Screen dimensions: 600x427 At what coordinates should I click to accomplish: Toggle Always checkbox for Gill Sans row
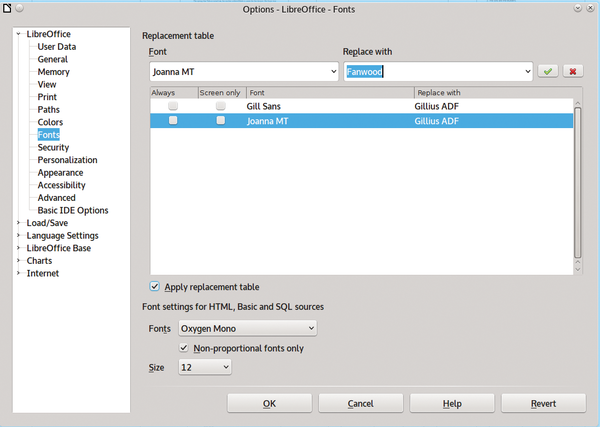coord(173,106)
